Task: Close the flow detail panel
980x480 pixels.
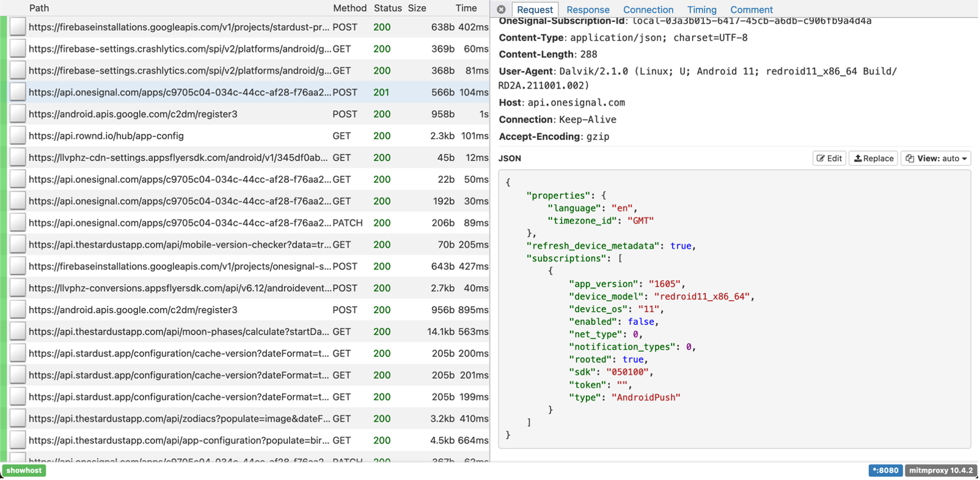Action: click(x=501, y=9)
